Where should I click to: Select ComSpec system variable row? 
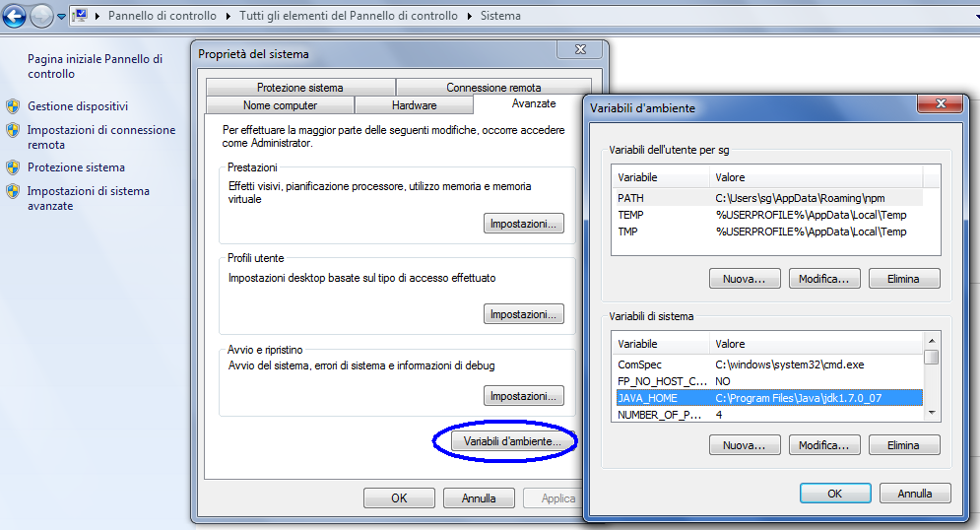[769, 364]
